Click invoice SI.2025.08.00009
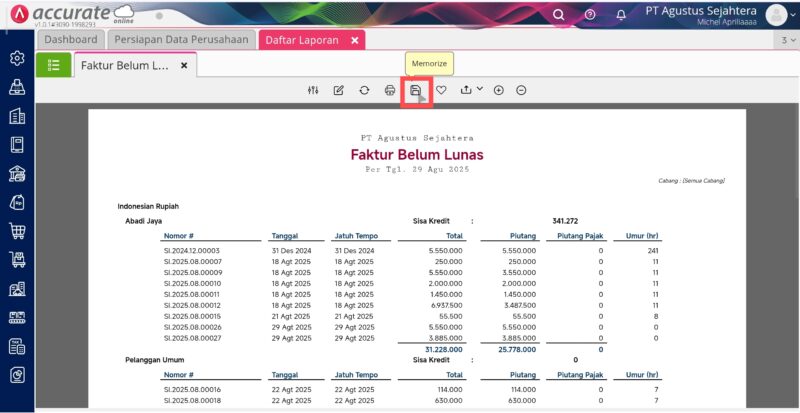 click(193, 273)
